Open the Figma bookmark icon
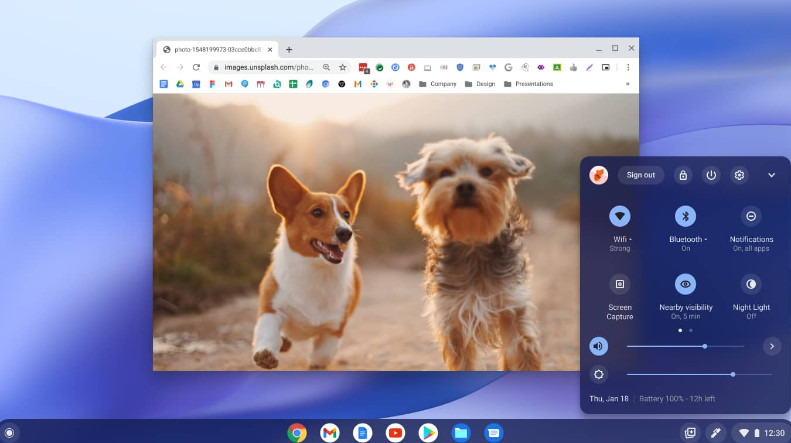Image resolution: width=791 pixels, height=443 pixels. 212,84
